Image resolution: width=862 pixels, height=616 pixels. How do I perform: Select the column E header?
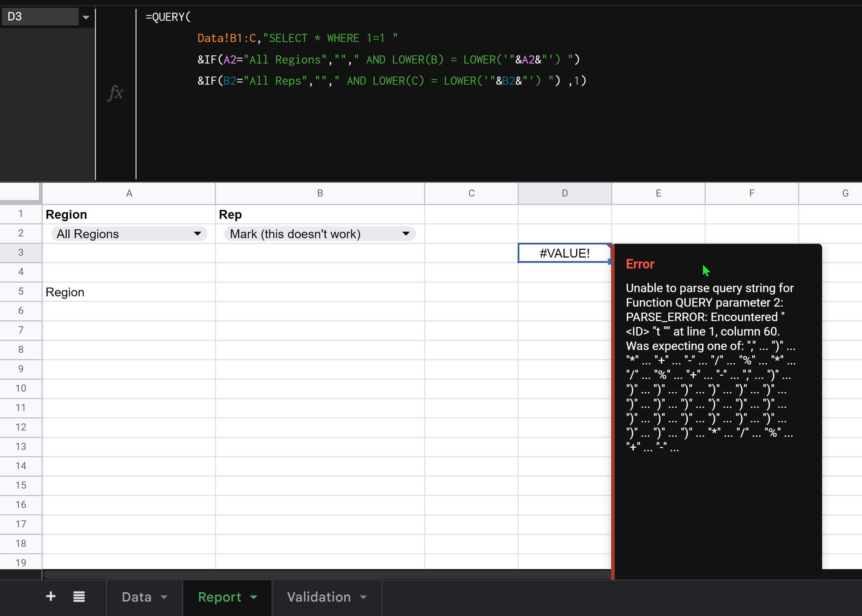pyautogui.click(x=658, y=193)
